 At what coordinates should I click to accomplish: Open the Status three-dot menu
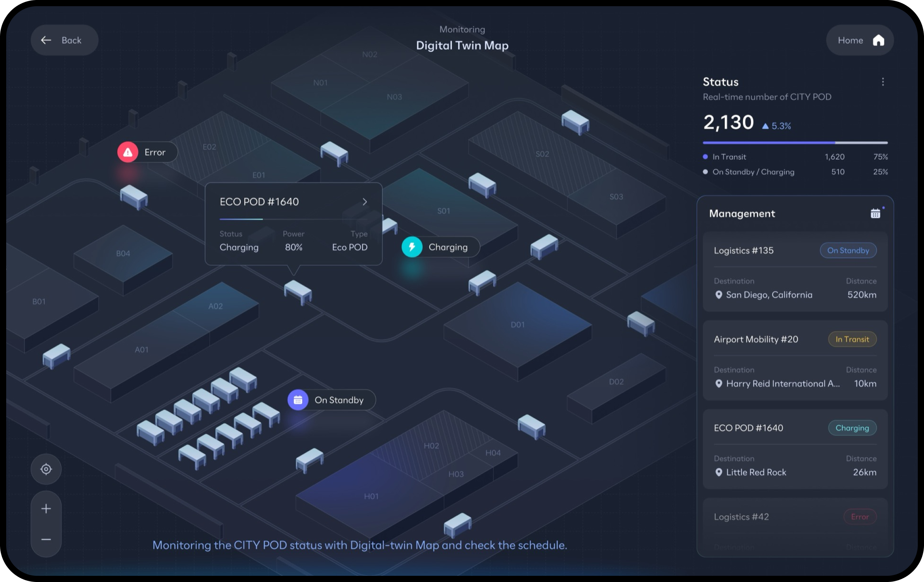[x=883, y=82]
